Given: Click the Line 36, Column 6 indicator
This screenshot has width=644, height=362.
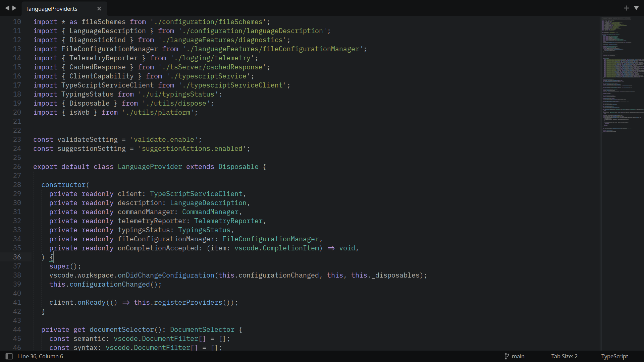Looking at the screenshot, I should (41, 356).
